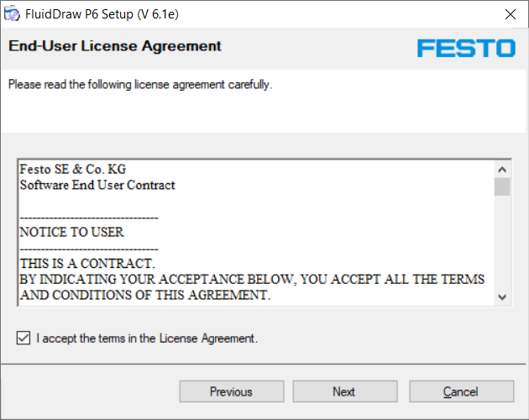The height and width of the screenshot is (420, 529).
Task: Click the FluidDraw installer icon in title bar
Action: 12,13
